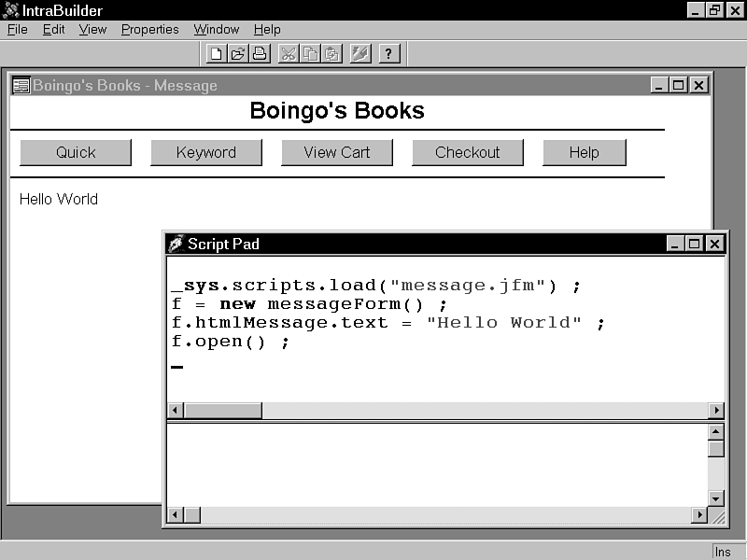Click the Copy toolbar icon
747x560 pixels.
[310, 53]
